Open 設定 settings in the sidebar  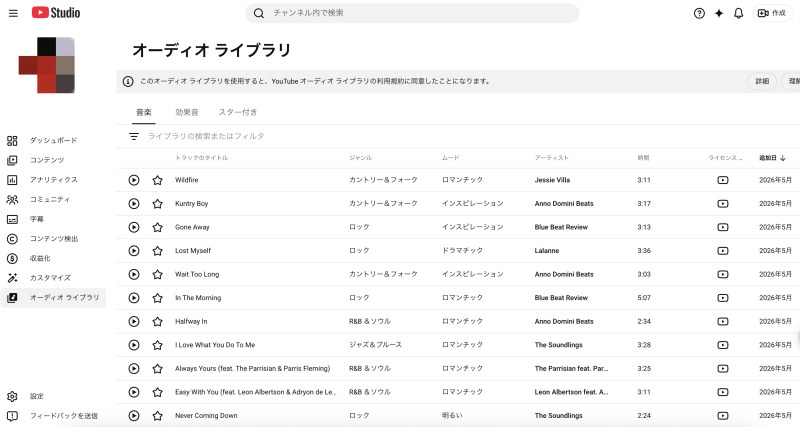click(53, 396)
